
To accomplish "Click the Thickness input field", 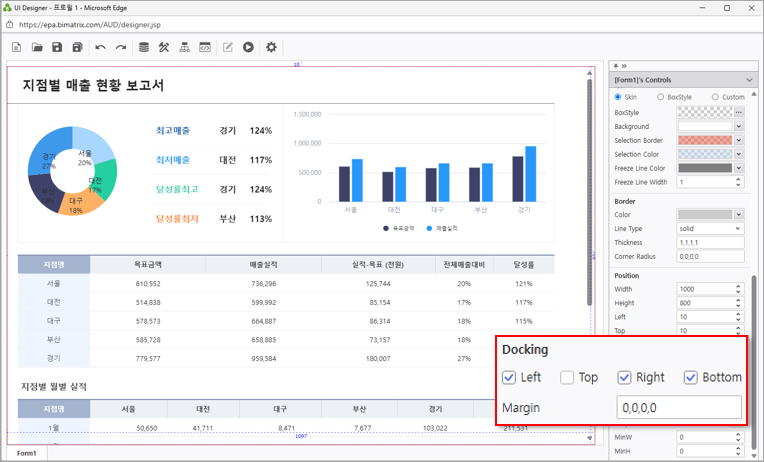I will click(x=710, y=243).
